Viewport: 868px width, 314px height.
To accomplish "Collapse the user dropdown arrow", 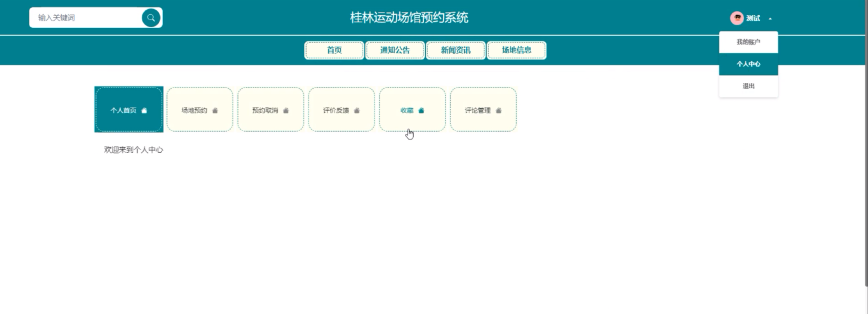I will tap(770, 19).
